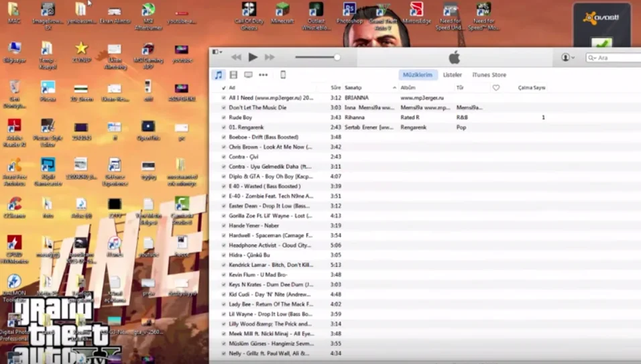
Task: Open the Digital Photo Professional shortcut
Action: click(x=13, y=328)
